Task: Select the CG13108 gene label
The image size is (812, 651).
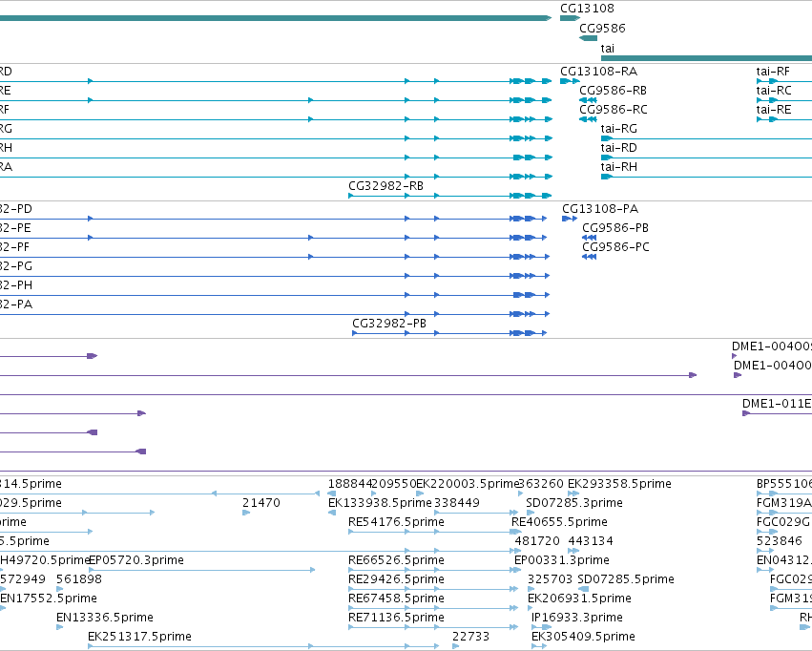Action: click(x=587, y=9)
